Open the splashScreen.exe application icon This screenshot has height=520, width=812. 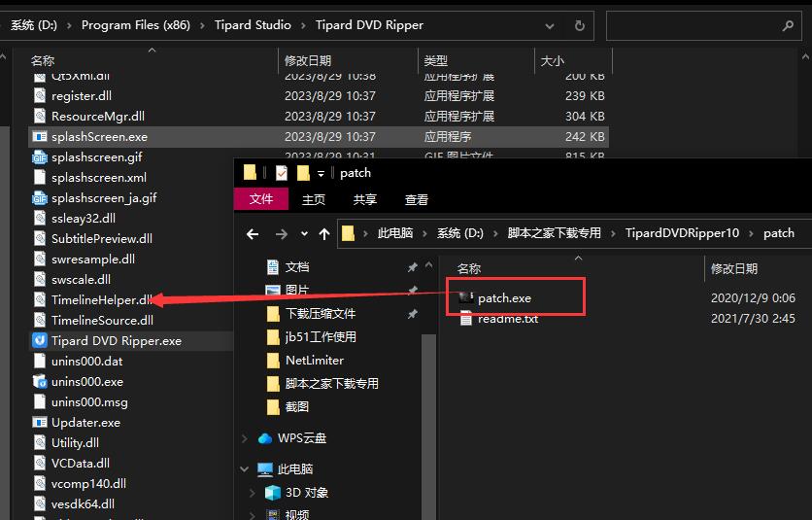[x=40, y=136]
